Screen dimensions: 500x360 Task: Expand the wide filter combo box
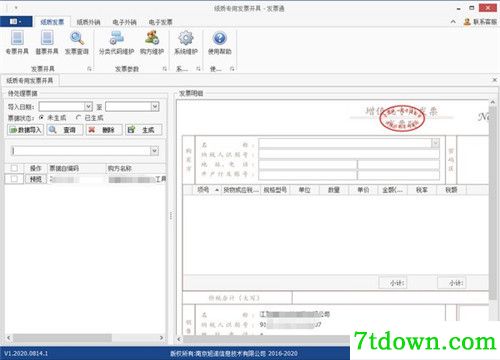tap(154, 151)
